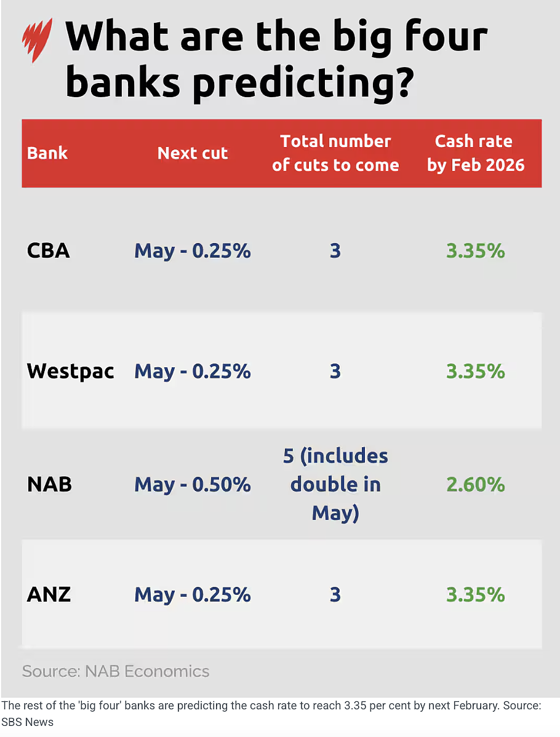Select the ANZ bank name cell

[49, 594]
